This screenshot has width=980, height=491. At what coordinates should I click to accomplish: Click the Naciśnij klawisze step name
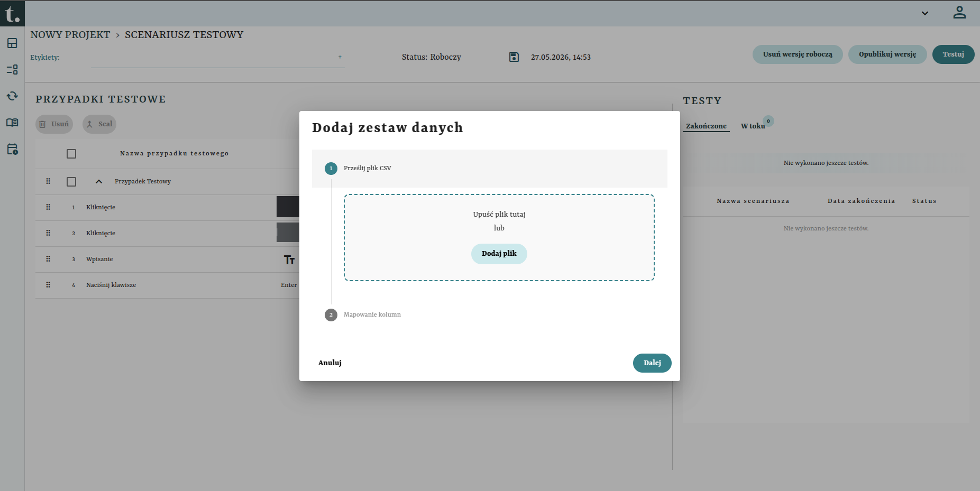coord(111,285)
